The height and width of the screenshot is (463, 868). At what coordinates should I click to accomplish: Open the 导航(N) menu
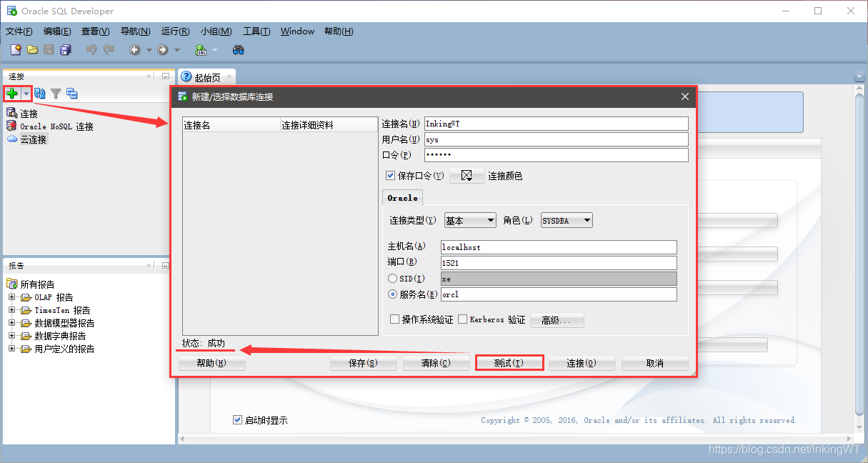coord(135,31)
